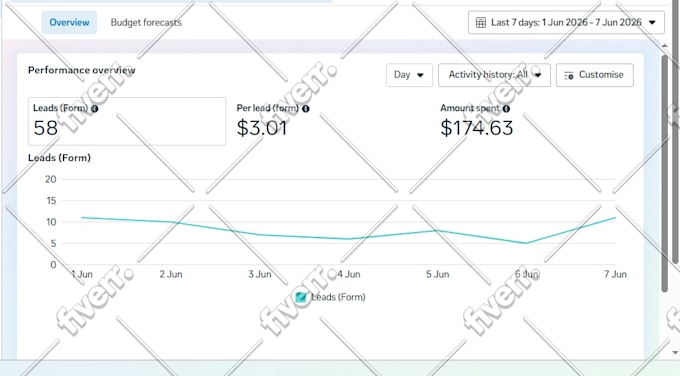The image size is (680, 376).
Task: Click the vertical scrollbar thumb
Action: coord(665,173)
